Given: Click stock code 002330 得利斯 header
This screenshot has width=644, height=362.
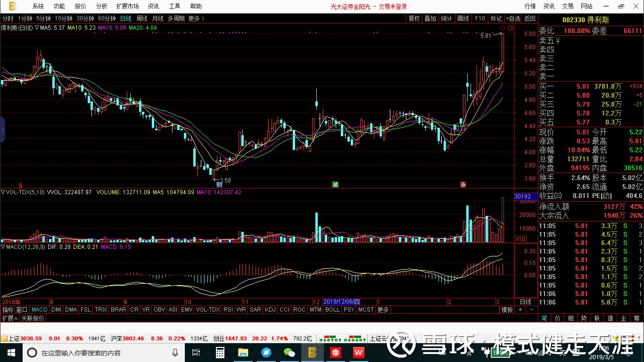Looking at the screenshot, I should click(586, 20).
